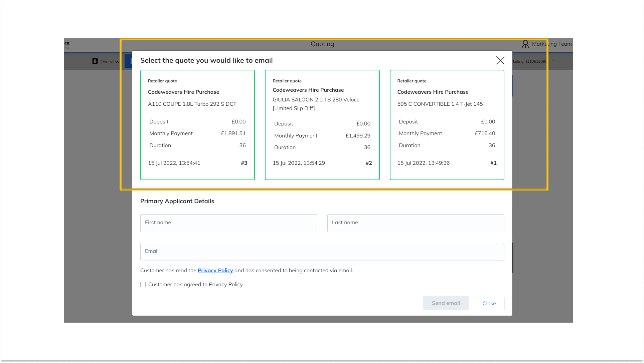Click the 15 Jul 2022, 13:54:29 timestamp
644x363 pixels.
point(299,163)
